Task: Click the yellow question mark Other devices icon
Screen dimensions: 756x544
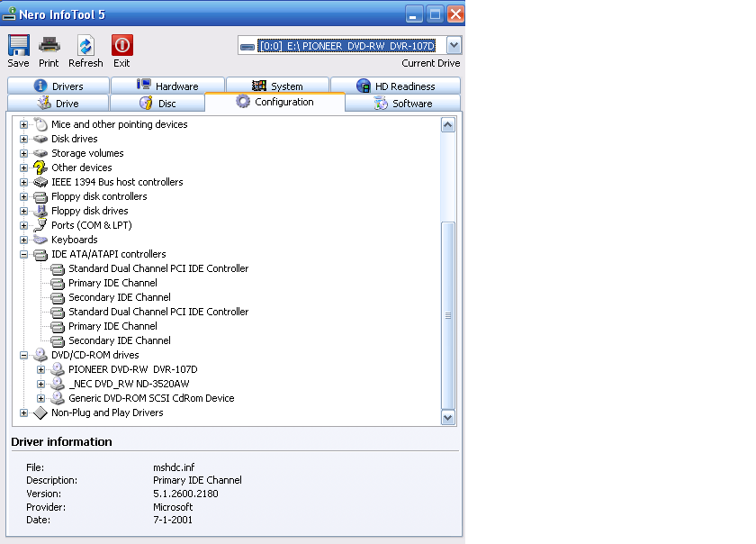Action: (40, 168)
